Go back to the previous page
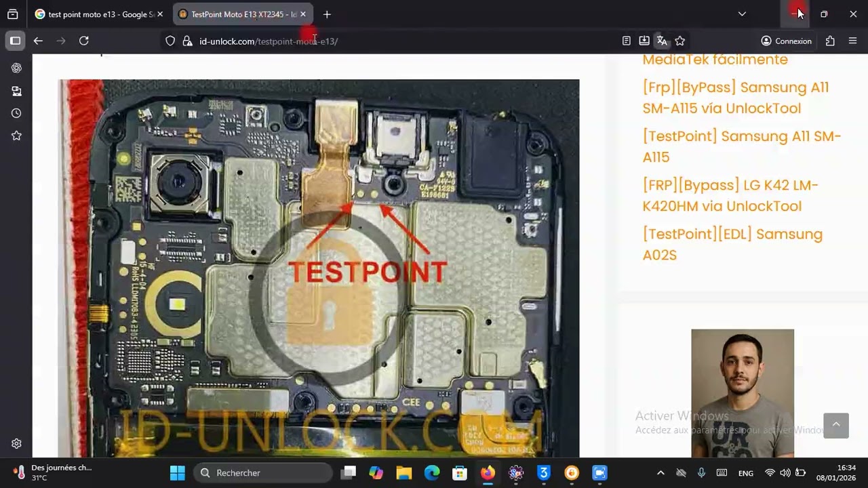The image size is (868, 488). coord(38,41)
